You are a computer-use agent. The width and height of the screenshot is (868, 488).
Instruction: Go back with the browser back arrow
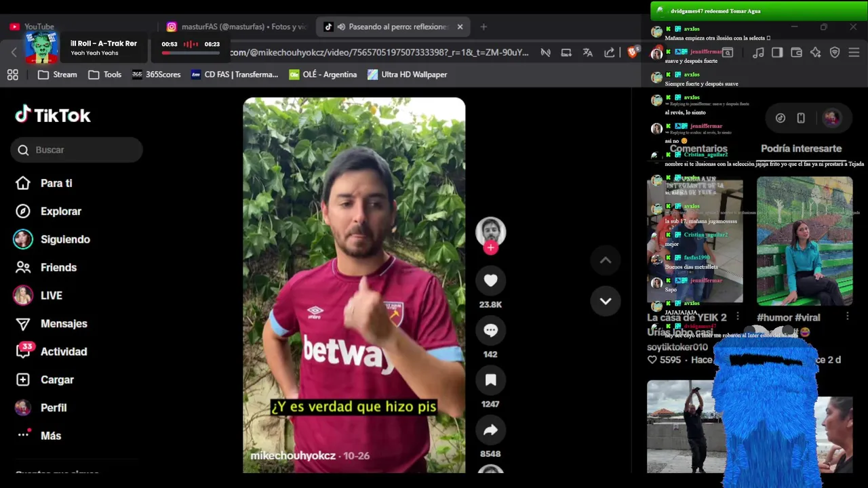[x=14, y=52]
